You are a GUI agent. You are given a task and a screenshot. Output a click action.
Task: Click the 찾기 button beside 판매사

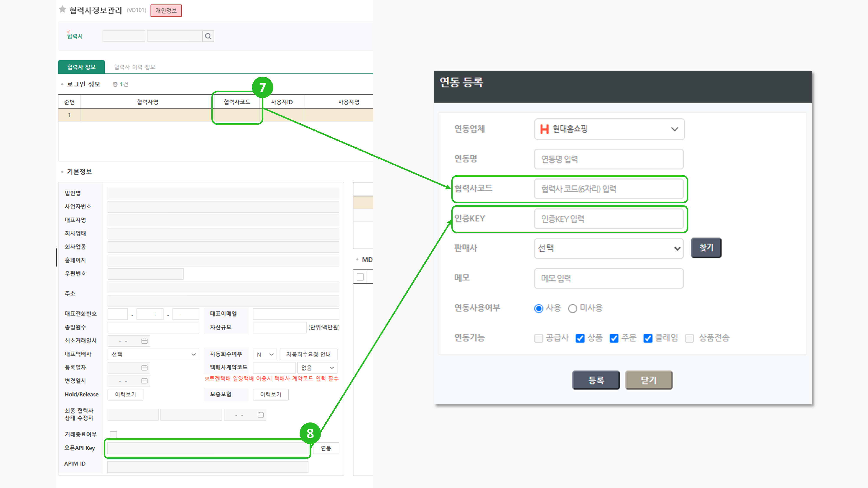(x=706, y=248)
